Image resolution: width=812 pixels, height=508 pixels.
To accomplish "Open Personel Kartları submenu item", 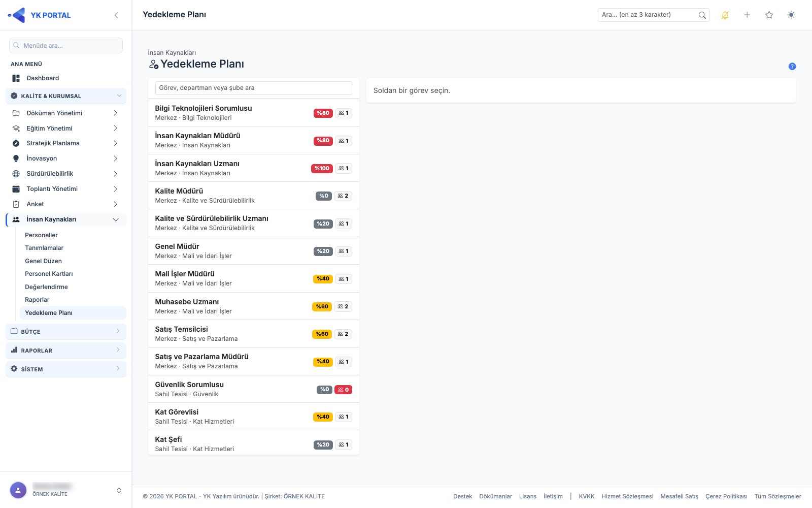I will pyautogui.click(x=49, y=274).
